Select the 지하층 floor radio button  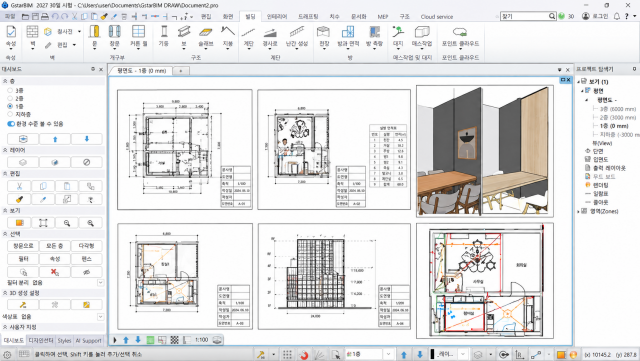(10, 114)
